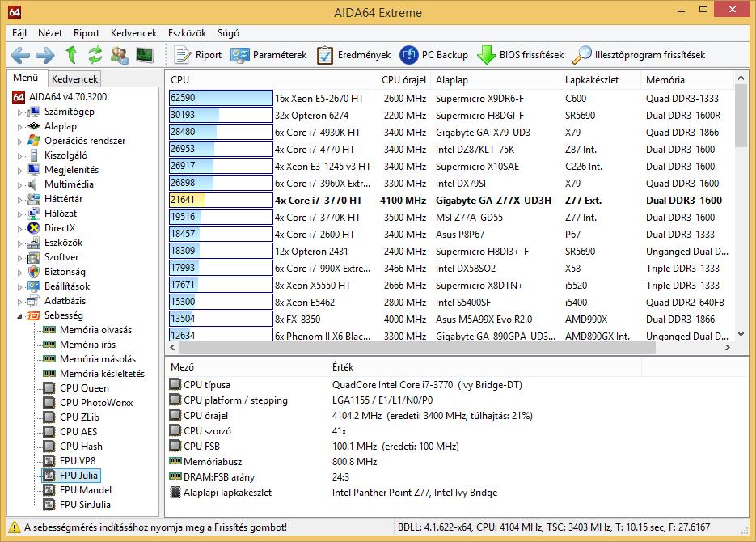The width and height of the screenshot is (756, 542).
Task: Click the results list horizontal scrollbar
Action: (417, 347)
